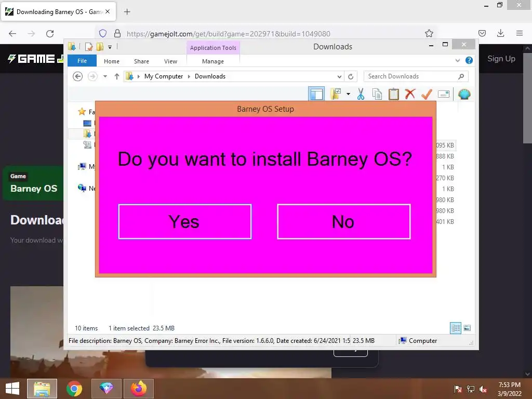This screenshot has height=399, width=532.
Task: Click the Cut scissors icon
Action: tap(361, 94)
